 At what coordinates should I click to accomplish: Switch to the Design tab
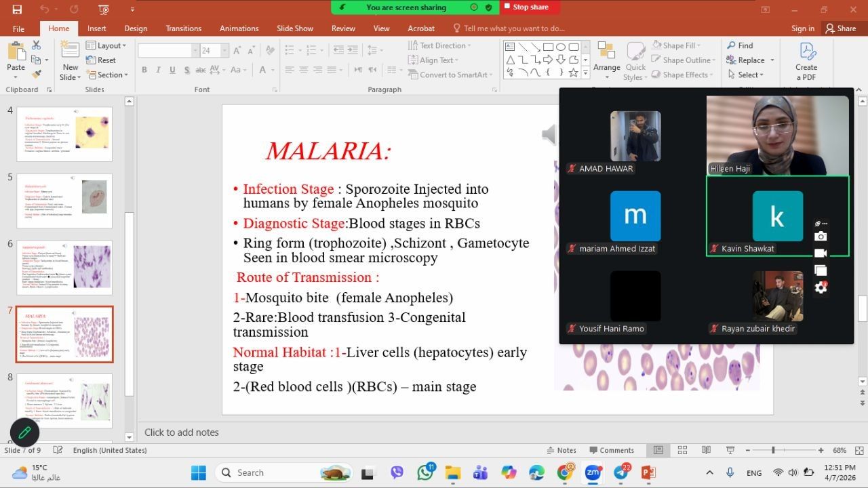coord(136,28)
